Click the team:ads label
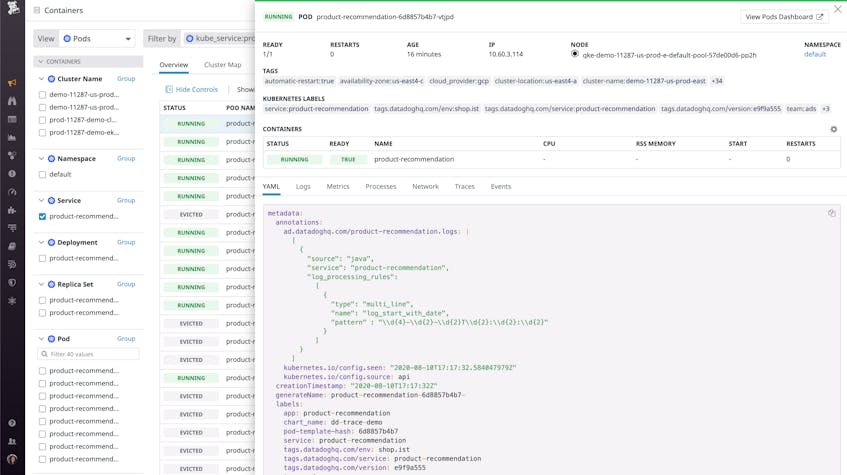This screenshot has height=475, width=847. tap(801, 109)
